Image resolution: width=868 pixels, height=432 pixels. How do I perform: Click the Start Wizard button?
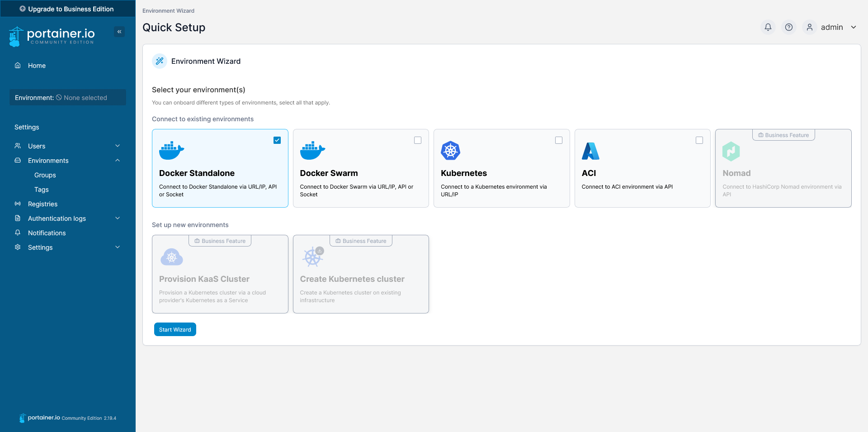click(175, 329)
